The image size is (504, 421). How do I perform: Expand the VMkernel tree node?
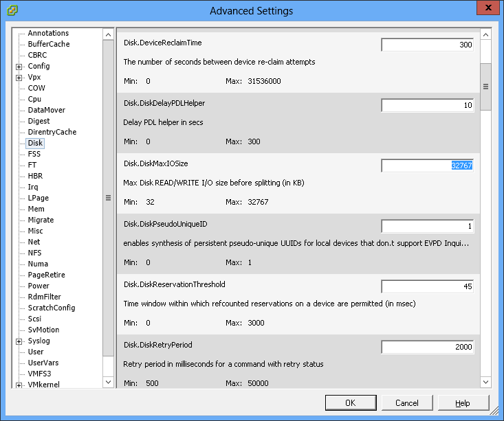(x=19, y=385)
